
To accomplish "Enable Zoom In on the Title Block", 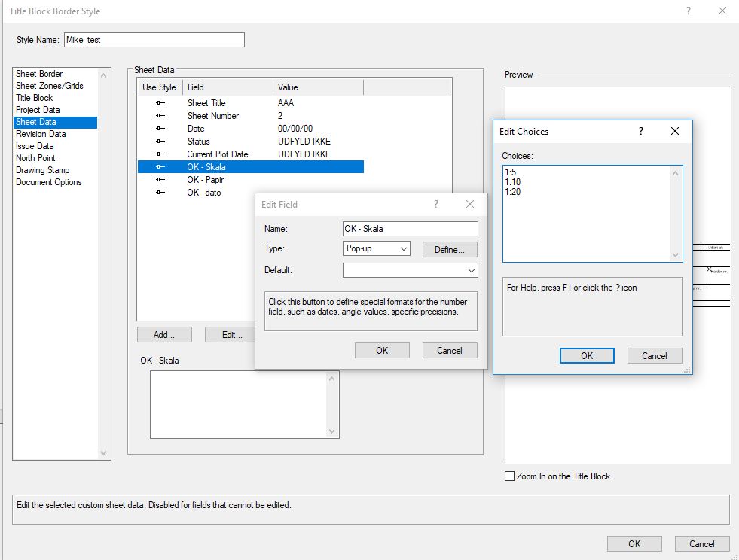I will (509, 476).
